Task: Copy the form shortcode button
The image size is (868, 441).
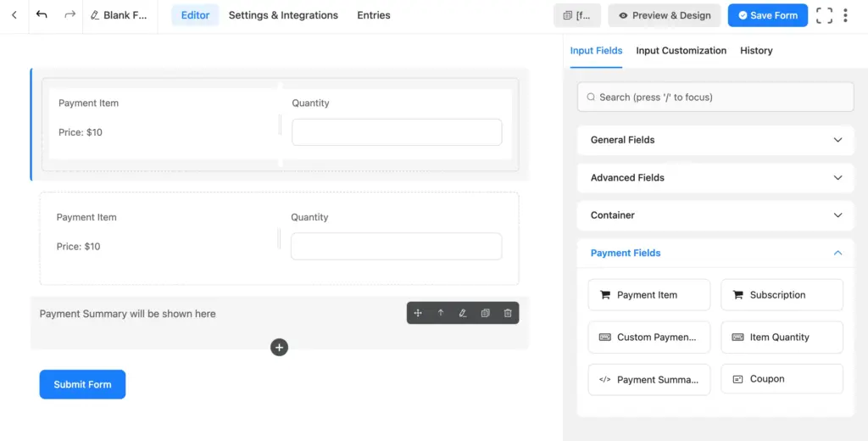Action: 576,15
